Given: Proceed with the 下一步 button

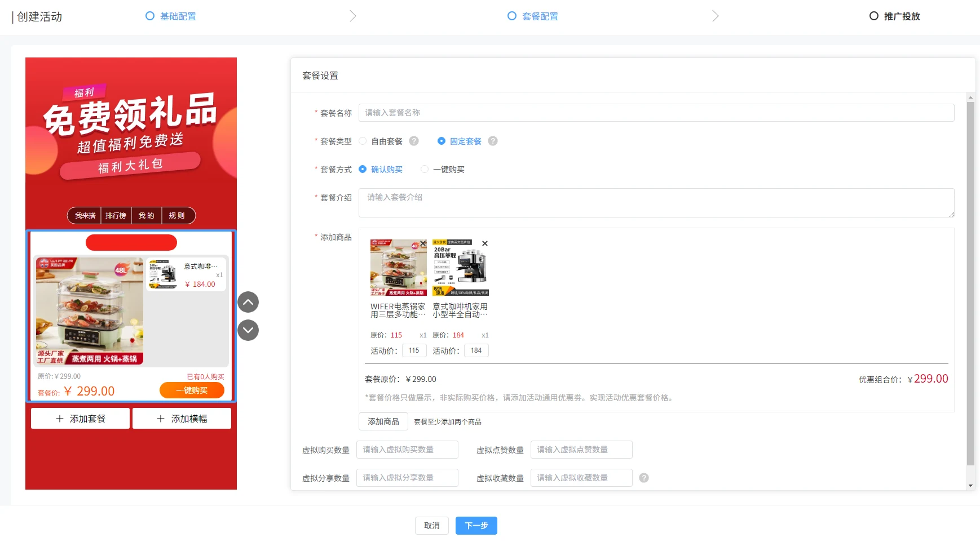Looking at the screenshot, I should [x=476, y=526].
